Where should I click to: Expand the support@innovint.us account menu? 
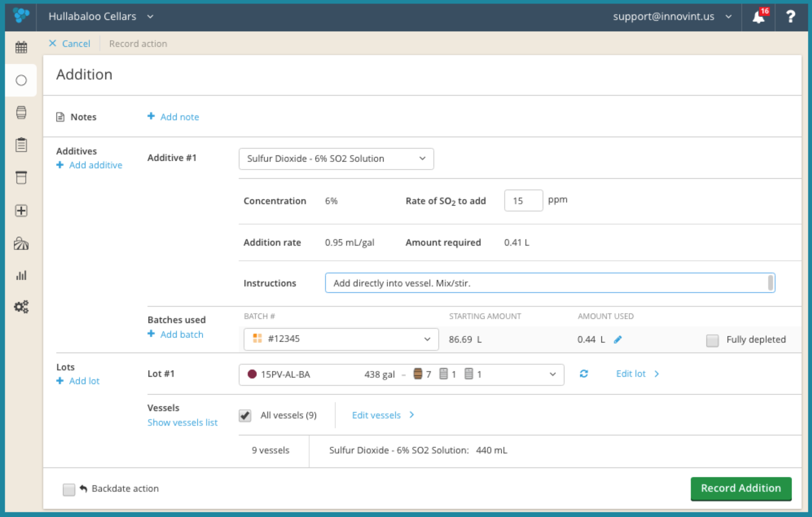pos(672,16)
